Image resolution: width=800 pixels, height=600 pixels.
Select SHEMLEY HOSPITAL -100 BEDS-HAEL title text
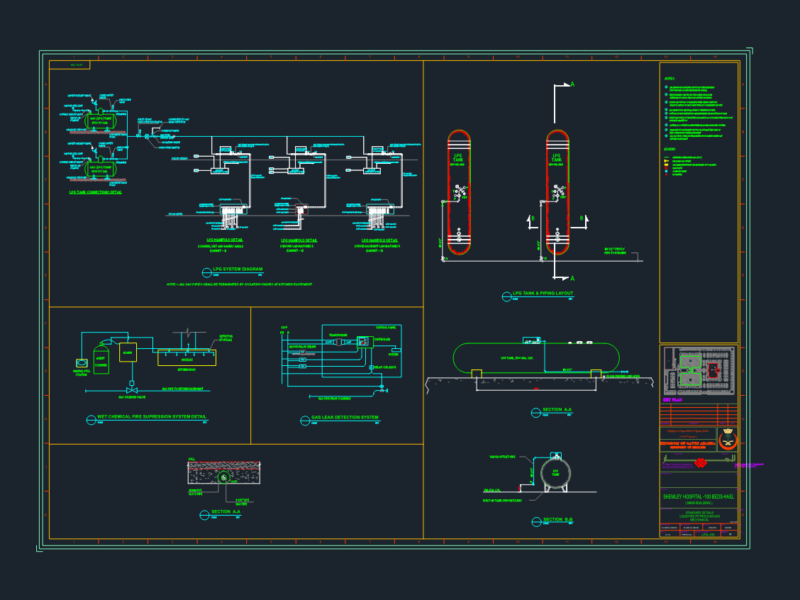tap(698, 496)
